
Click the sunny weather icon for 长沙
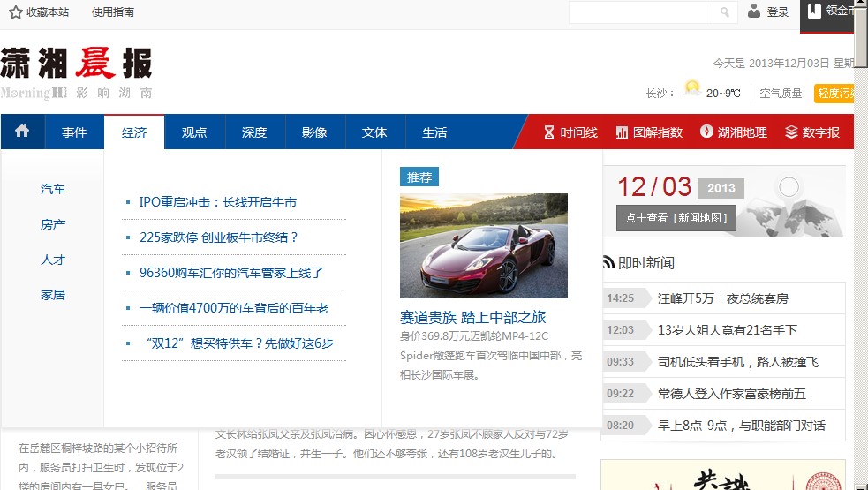[x=691, y=89]
